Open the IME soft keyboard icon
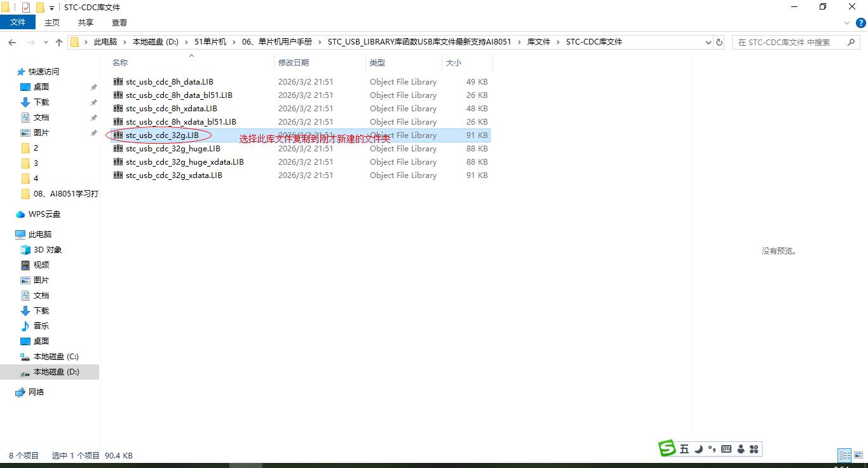This screenshot has height=468, width=868. (726, 449)
